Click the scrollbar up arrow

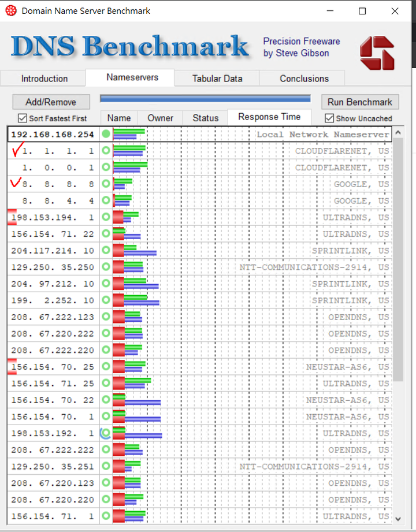(x=398, y=133)
